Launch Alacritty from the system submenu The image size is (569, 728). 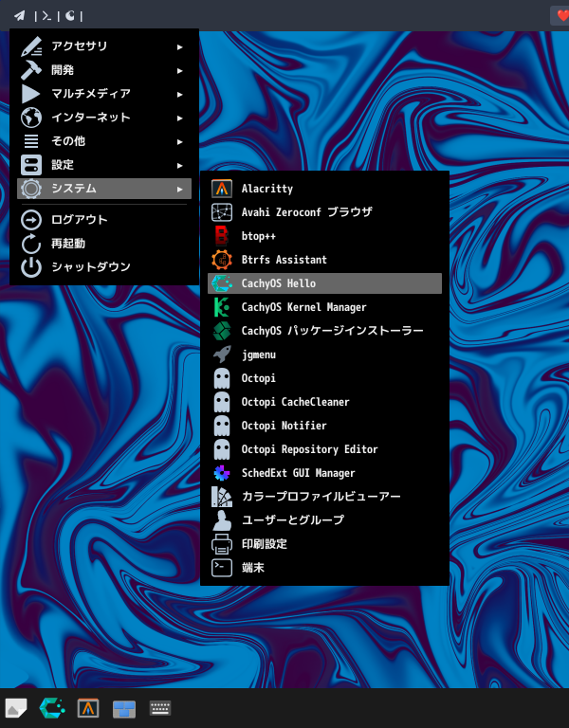324,189
